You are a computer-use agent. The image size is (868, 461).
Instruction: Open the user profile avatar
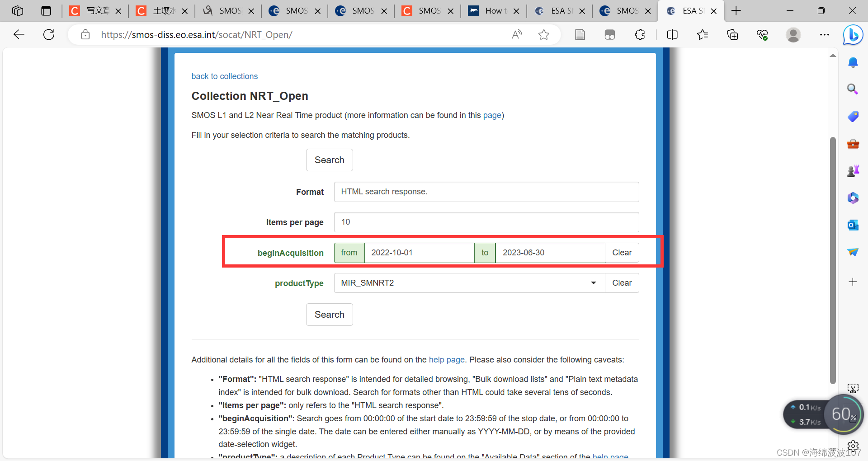[x=793, y=34]
